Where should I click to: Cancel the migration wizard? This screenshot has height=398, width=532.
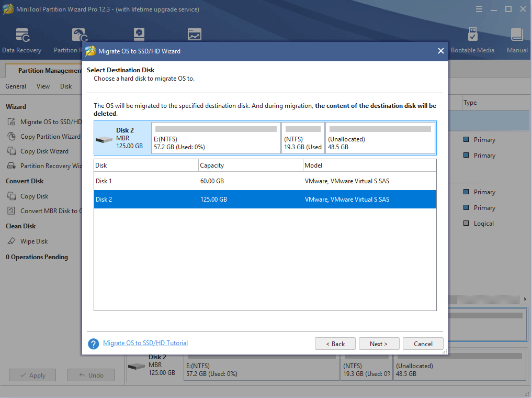point(423,344)
